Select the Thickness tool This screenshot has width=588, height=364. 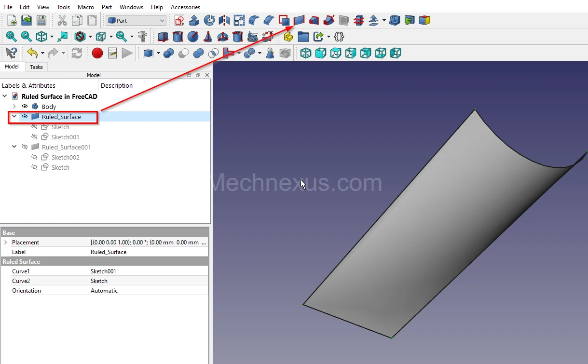coord(395,20)
